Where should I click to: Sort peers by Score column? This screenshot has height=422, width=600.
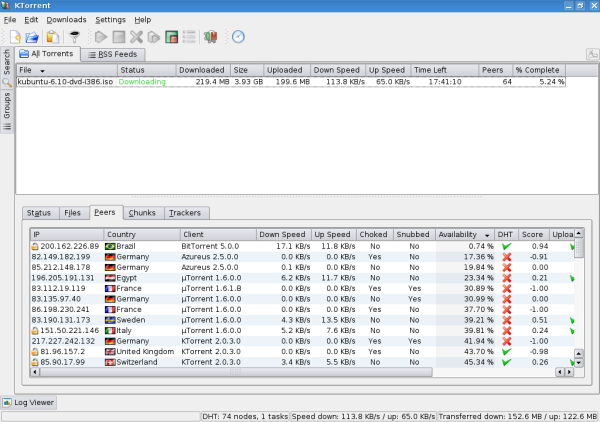coord(533,235)
